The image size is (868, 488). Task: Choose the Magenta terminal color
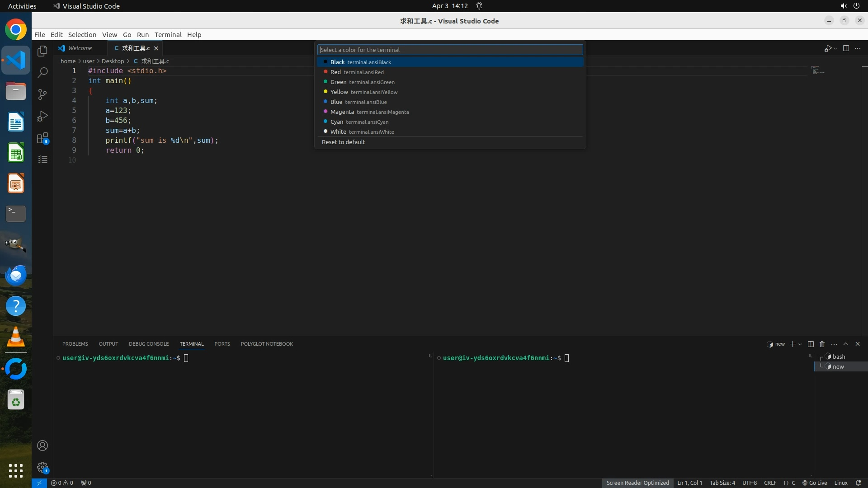click(x=342, y=112)
